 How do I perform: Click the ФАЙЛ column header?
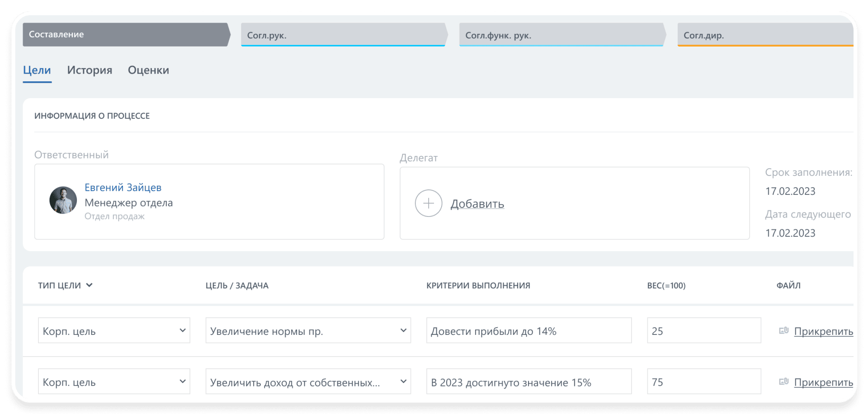788,286
